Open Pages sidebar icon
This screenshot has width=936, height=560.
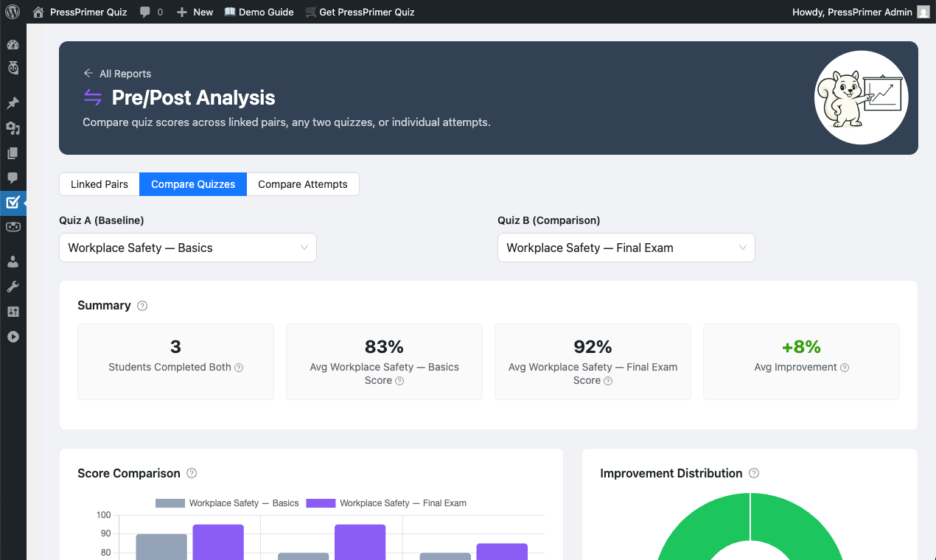pyautogui.click(x=13, y=153)
